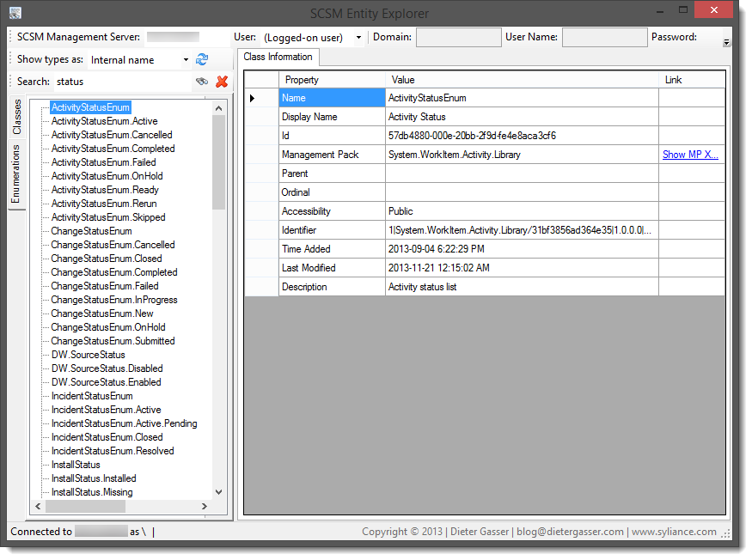Select the Class Information tab
The image size is (752, 560).
pyautogui.click(x=278, y=57)
